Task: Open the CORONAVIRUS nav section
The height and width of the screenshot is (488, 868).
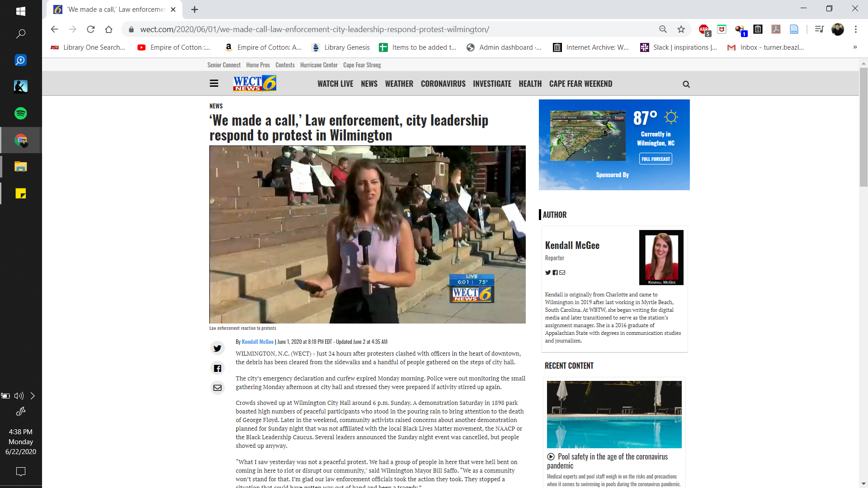Action: pyautogui.click(x=443, y=84)
